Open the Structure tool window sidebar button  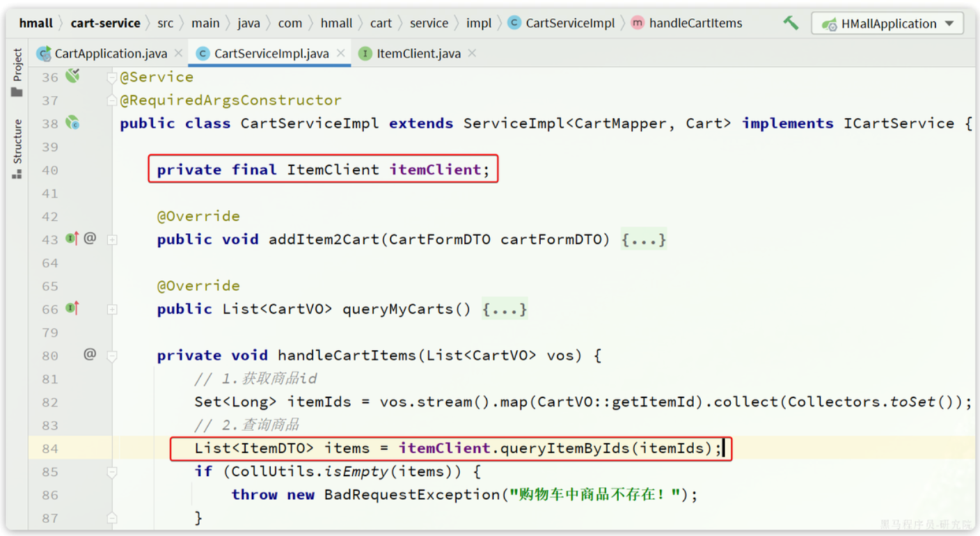pyautogui.click(x=17, y=148)
